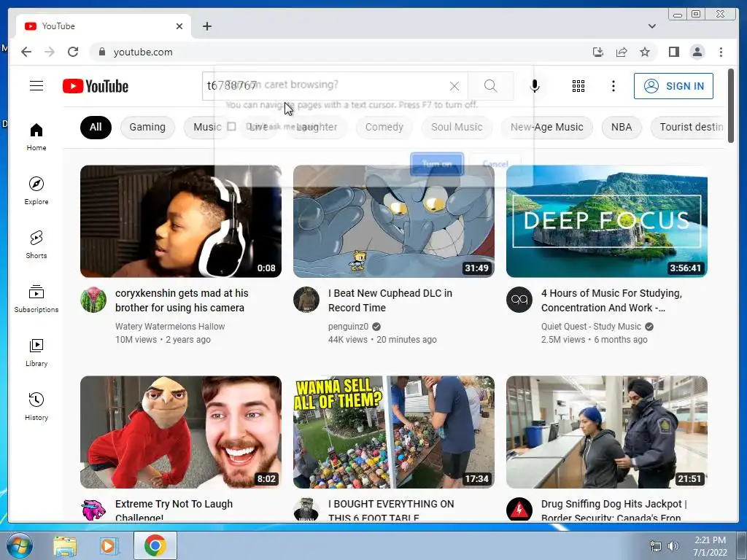The width and height of the screenshot is (747, 560).
Task: Open Windows Media Player from taskbar
Action: click(108, 545)
